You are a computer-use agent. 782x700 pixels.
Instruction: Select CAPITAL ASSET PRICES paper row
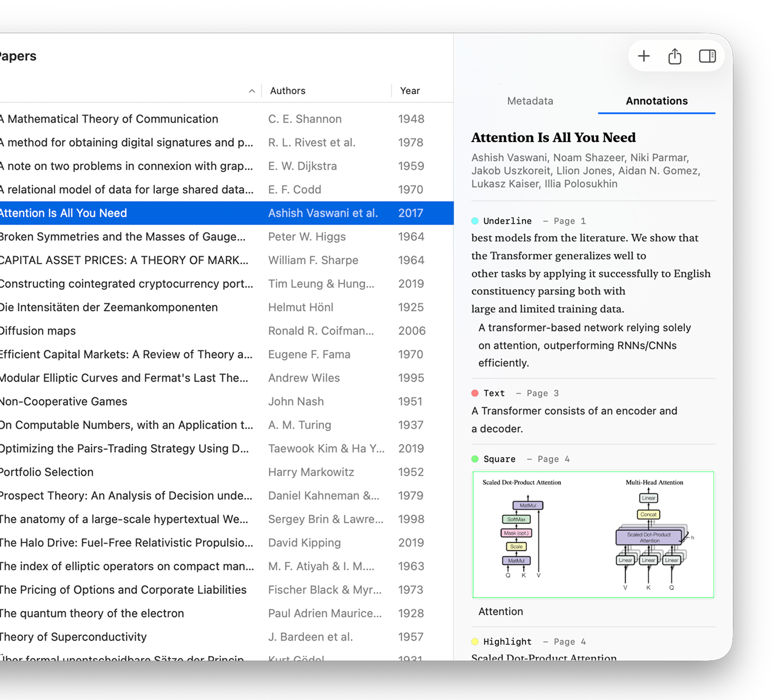click(226, 260)
